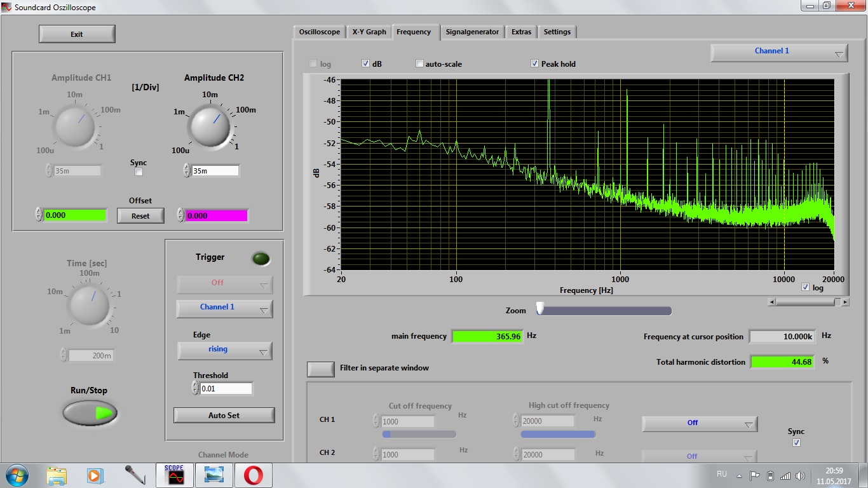This screenshot has height=488, width=868.
Task: Open Soundcard Scope icon in taskbar
Action: click(x=174, y=475)
